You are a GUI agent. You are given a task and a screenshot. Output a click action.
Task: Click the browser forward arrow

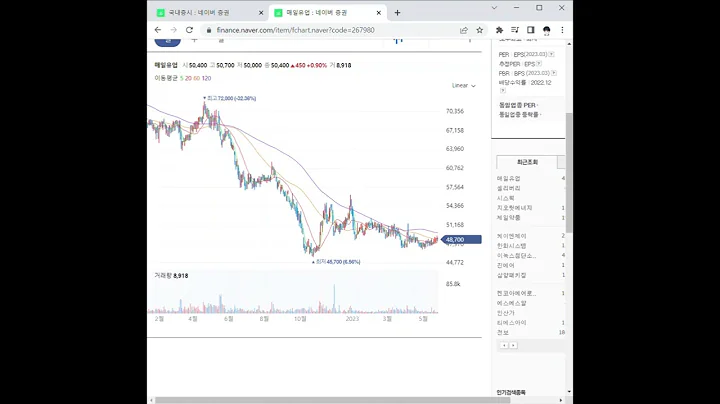pos(174,30)
